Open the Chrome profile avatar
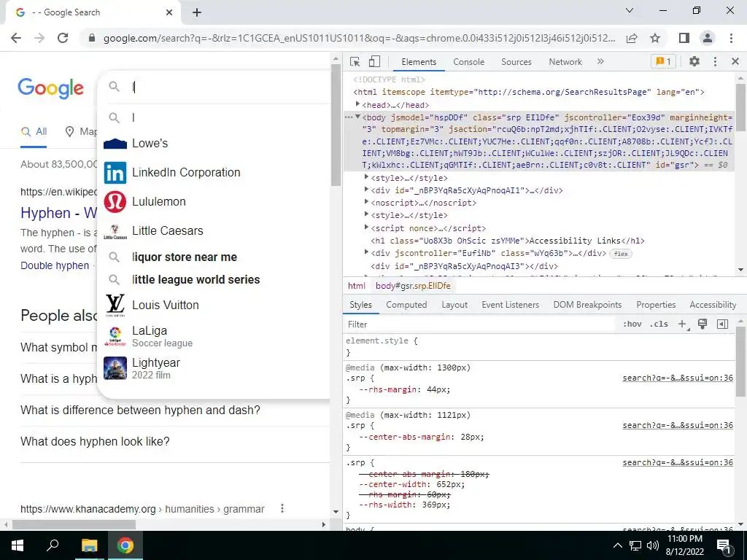Viewport: 747px width, 560px height. 708,38
